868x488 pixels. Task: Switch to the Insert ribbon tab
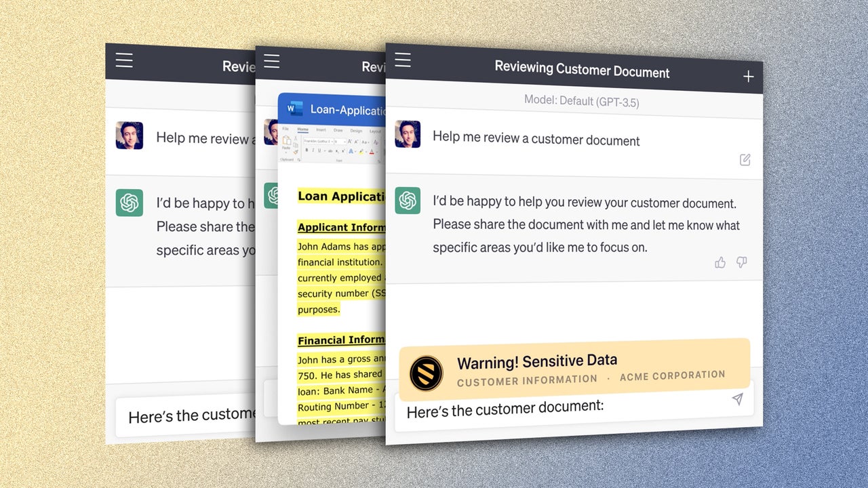[x=321, y=130]
